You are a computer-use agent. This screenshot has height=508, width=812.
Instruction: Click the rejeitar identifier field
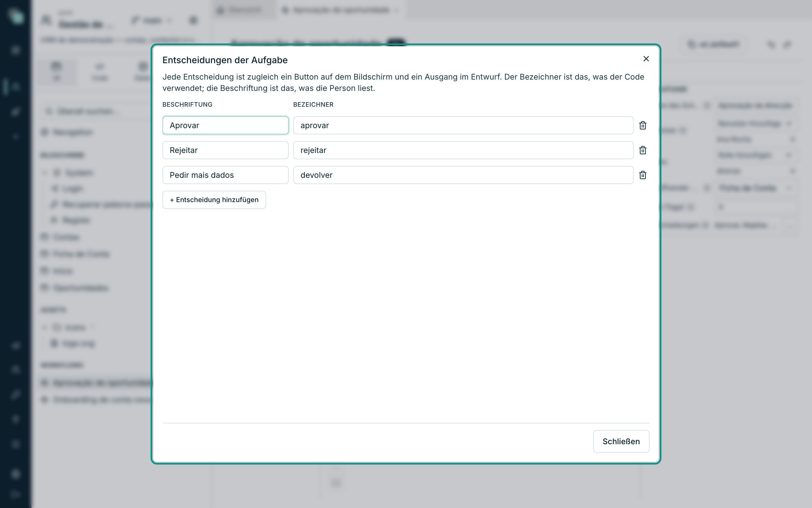point(464,150)
